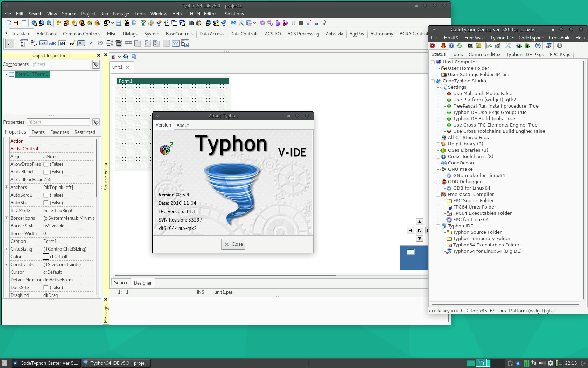This screenshot has width=588, height=368.
Task: Switch to the About tab in dialog
Action: click(183, 125)
